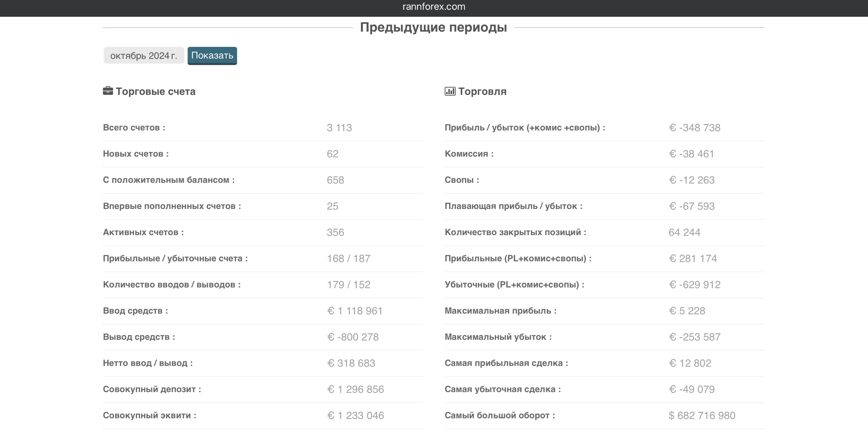Select the Прибыльные (PL+комис+свопы) label
Viewport: 868px width, 435px height.
pos(518,258)
